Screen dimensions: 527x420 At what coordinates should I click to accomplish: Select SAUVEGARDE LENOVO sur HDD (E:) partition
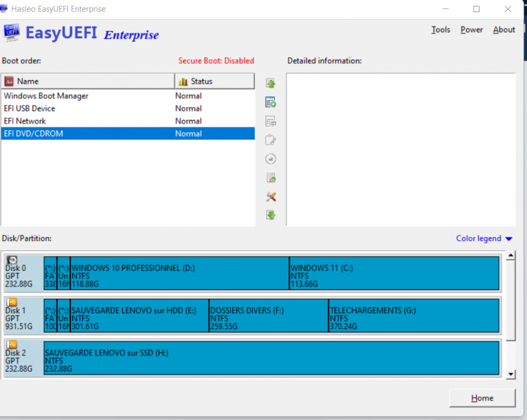[140, 316]
